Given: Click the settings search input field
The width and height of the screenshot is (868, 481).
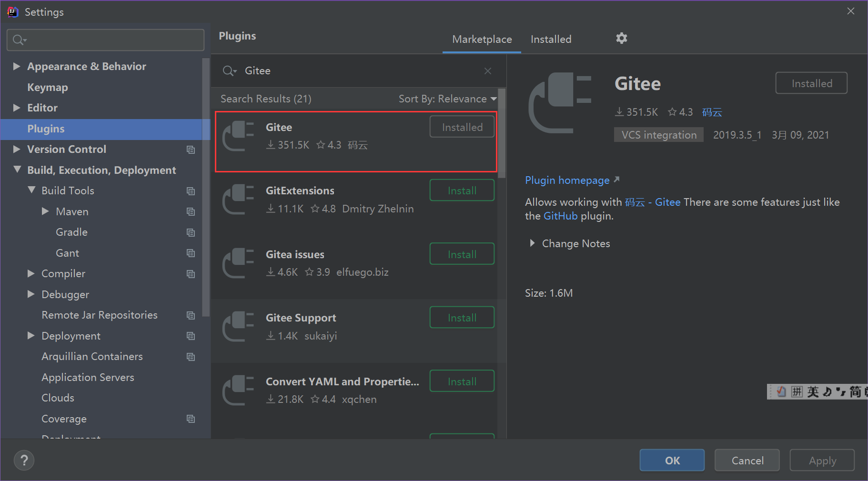Looking at the screenshot, I should click(105, 40).
